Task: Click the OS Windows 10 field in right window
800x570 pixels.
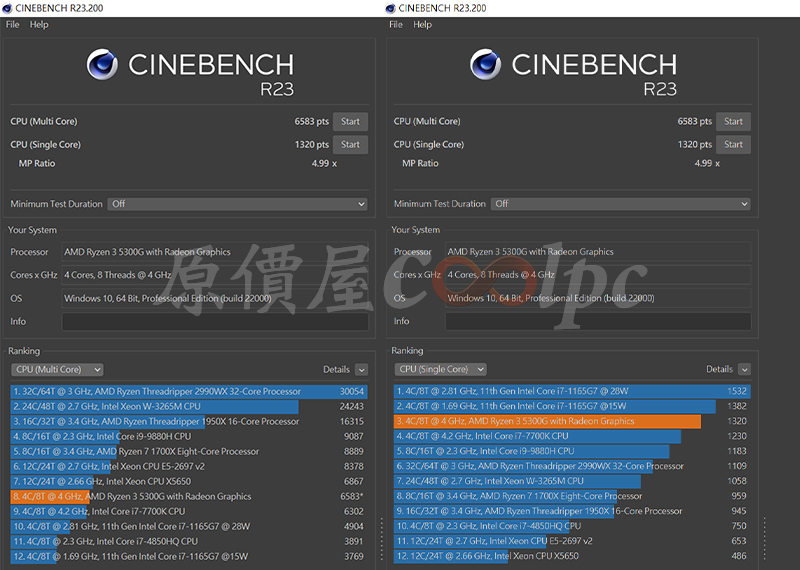Action: [x=598, y=298]
